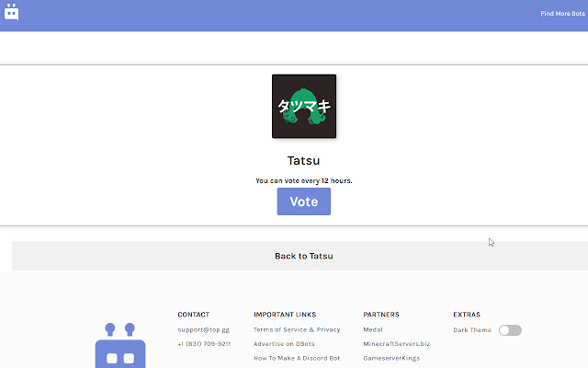Click the IMPORTANT LINKS footer heading
The image size is (588, 368).
tap(285, 315)
